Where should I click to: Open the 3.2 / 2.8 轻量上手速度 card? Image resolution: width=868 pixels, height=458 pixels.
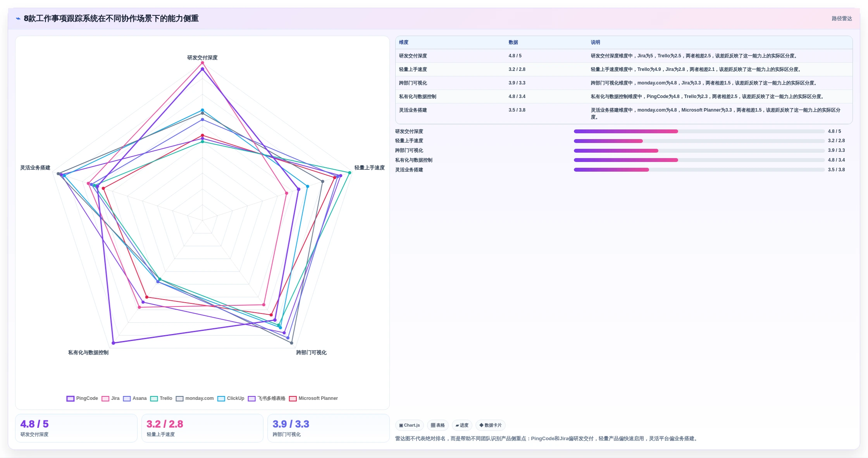point(202,428)
